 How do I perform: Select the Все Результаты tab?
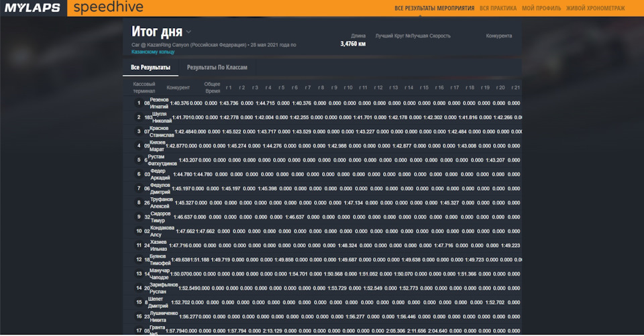[x=150, y=67]
